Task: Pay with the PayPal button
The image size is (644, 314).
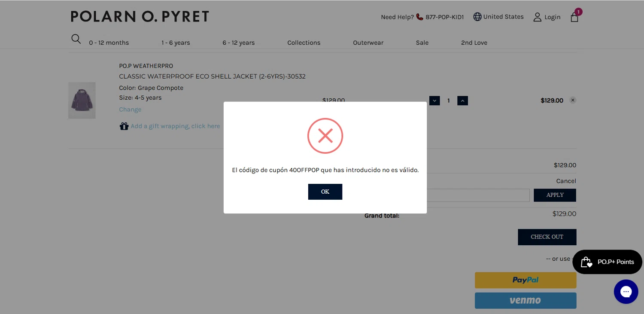Action: (526, 280)
